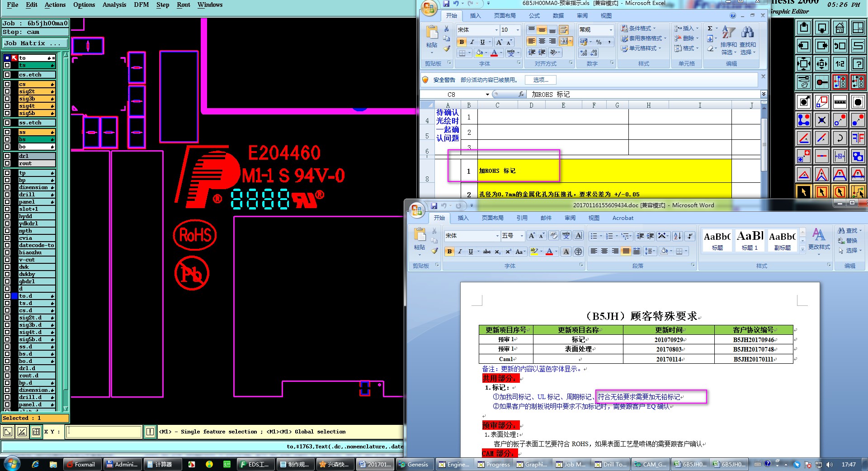Open the Excel font size dropdown
Image resolution: width=868 pixels, height=471 pixels.
(x=518, y=30)
